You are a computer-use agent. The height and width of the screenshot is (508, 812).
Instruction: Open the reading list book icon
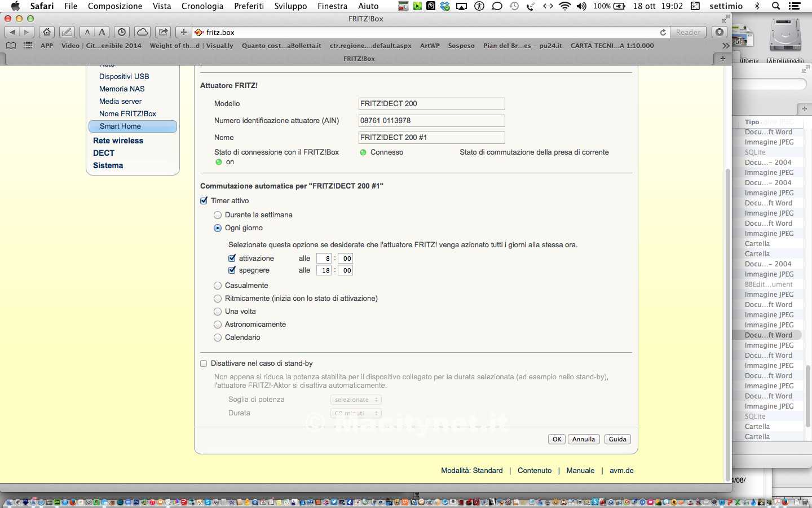11,46
